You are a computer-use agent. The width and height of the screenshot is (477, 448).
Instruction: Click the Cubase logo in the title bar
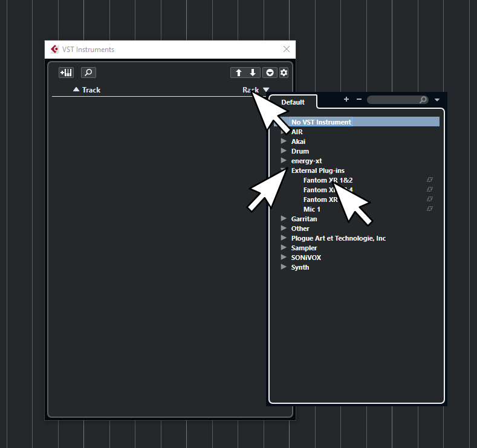point(55,49)
